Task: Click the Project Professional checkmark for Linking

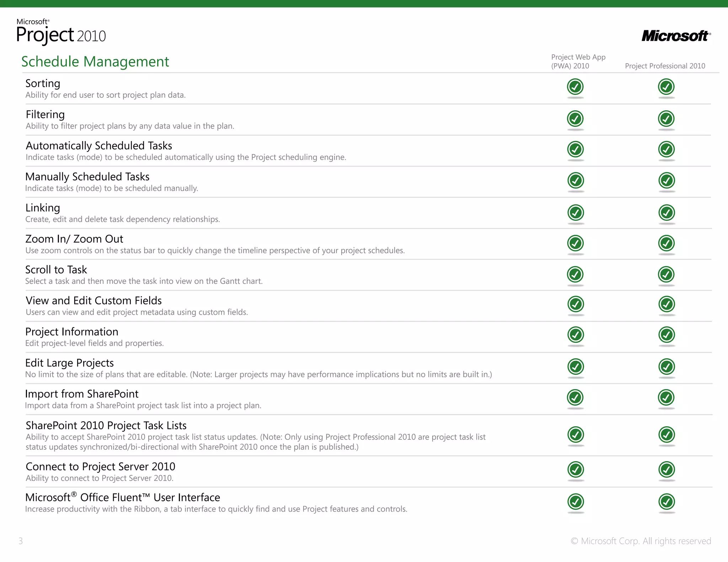Action: click(667, 212)
